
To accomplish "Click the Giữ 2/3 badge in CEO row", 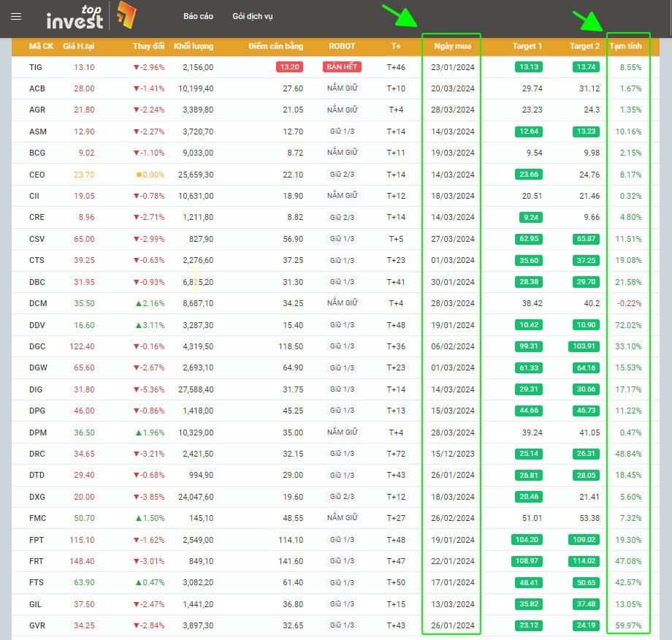I will coord(342,175).
